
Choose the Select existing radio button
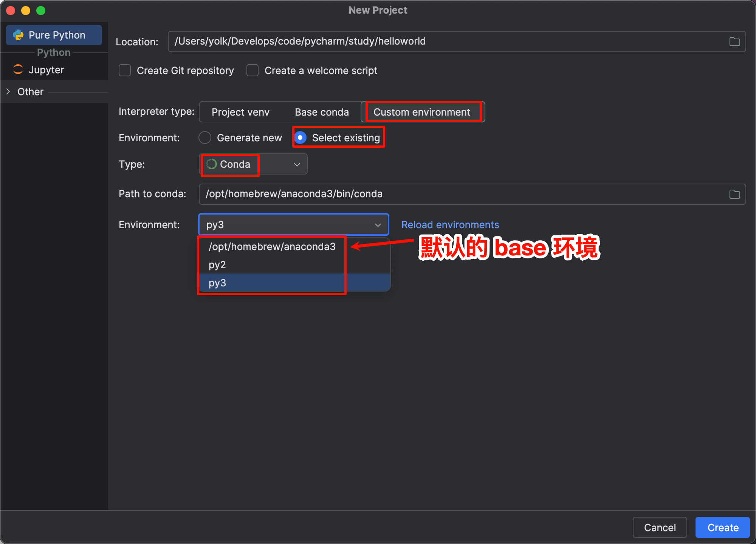click(301, 138)
